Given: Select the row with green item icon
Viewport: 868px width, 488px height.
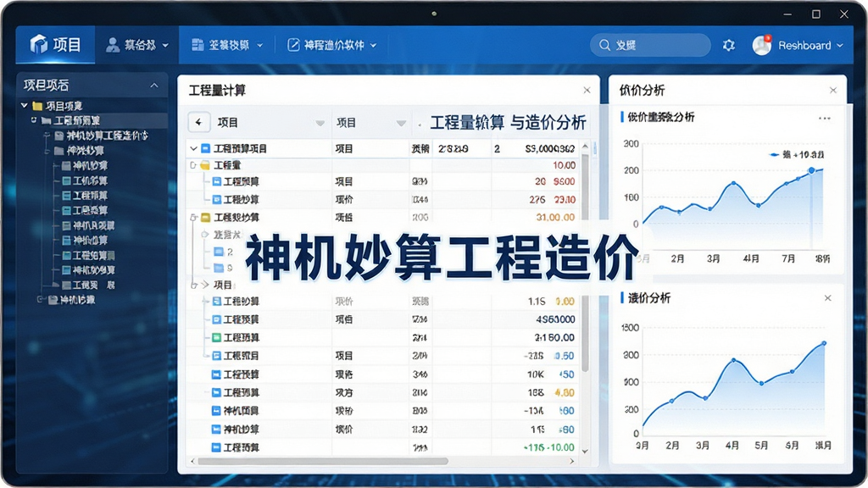Looking at the screenshot, I should (382, 337).
